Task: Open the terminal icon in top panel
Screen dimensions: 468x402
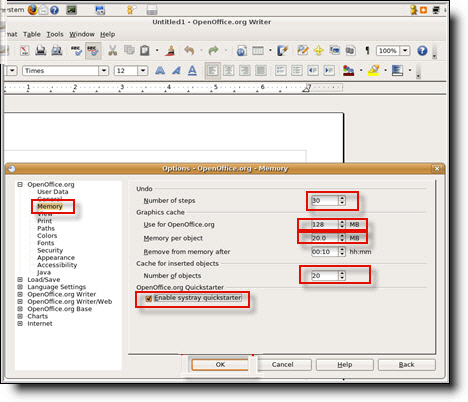Action: tap(71, 10)
